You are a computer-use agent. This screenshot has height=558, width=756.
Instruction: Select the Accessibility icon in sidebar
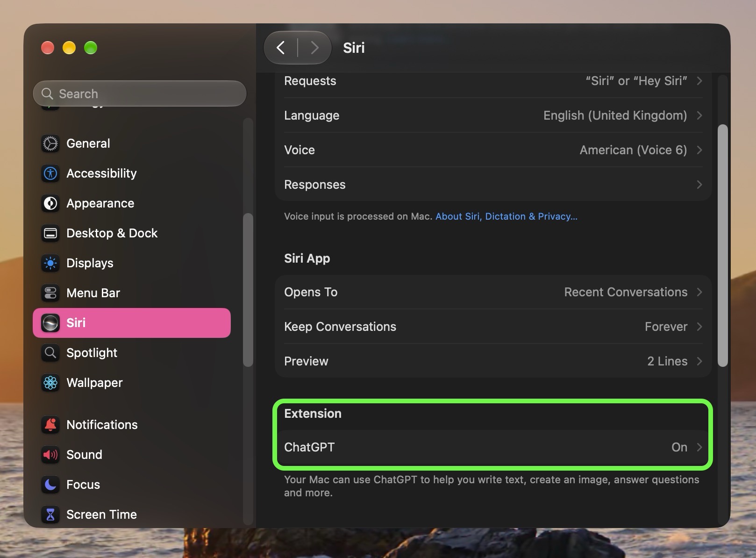(50, 173)
